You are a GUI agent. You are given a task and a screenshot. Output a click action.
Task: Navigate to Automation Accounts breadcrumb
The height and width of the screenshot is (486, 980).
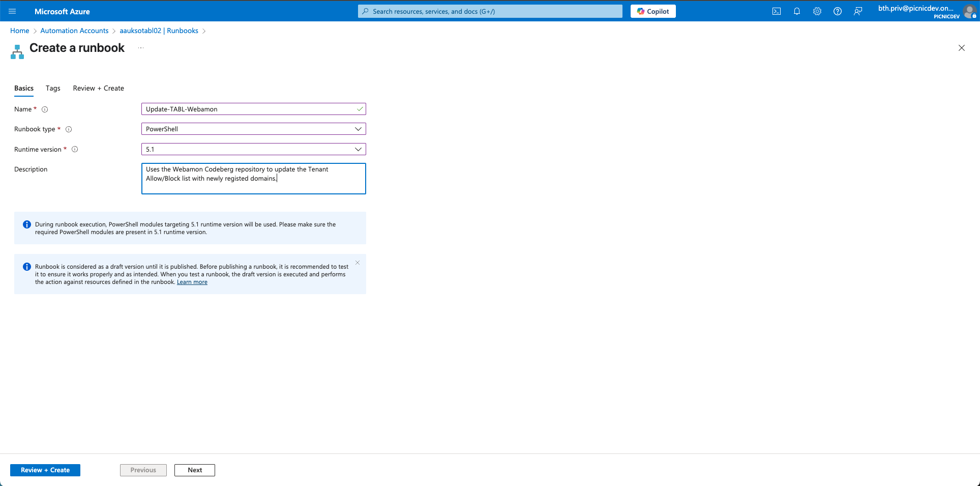pos(74,31)
